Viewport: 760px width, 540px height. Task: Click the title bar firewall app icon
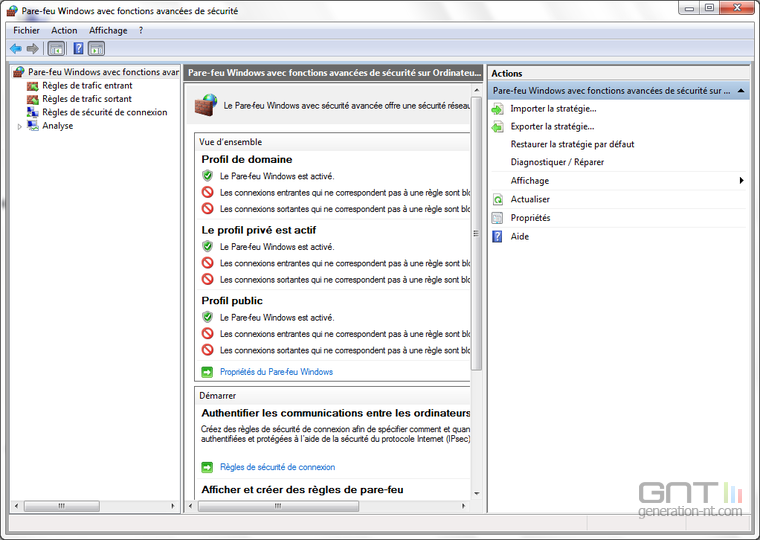(12, 11)
